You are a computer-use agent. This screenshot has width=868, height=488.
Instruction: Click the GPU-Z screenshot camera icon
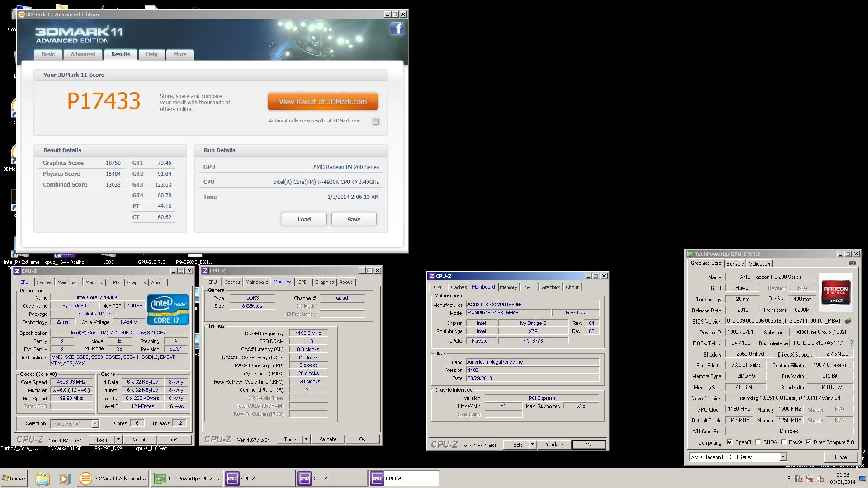coord(852,263)
